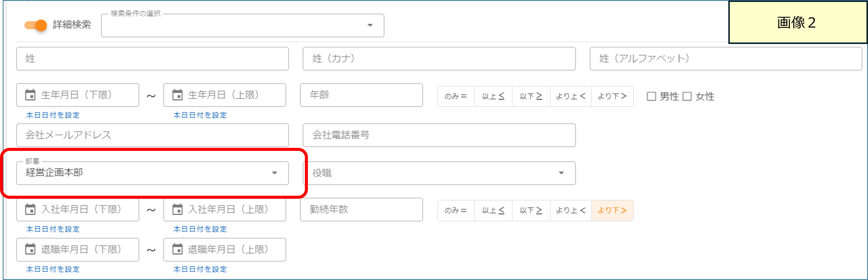
Task: Select 以上≤ for the 年齢 condition
Action: pos(493,96)
